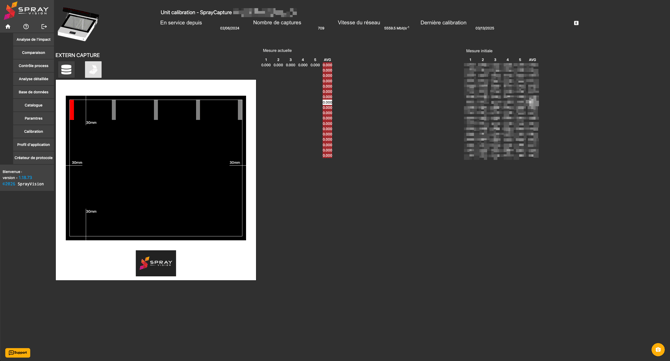The width and height of the screenshot is (670, 361).
Task: Open Base de données
Action: (x=33, y=92)
